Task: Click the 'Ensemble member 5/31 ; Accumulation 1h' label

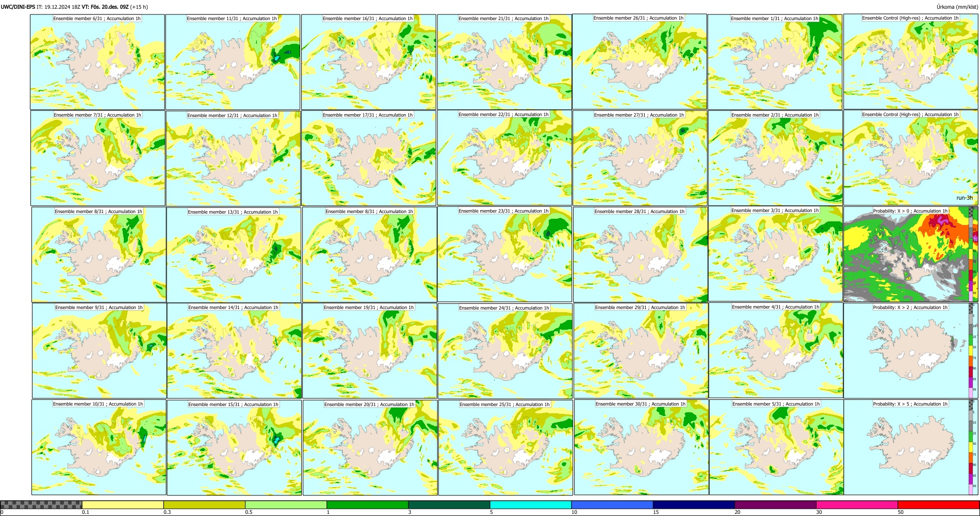Action: (776, 404)
